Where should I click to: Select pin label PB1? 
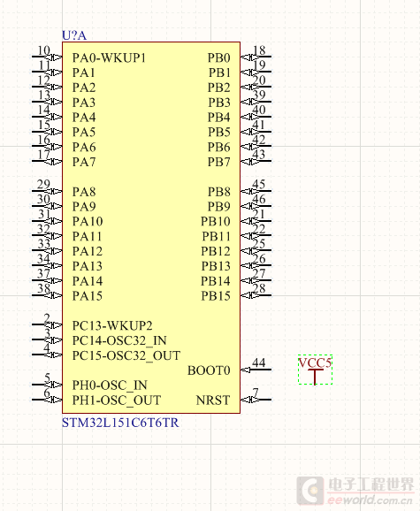pyautogui.click(x=219, y=72)
